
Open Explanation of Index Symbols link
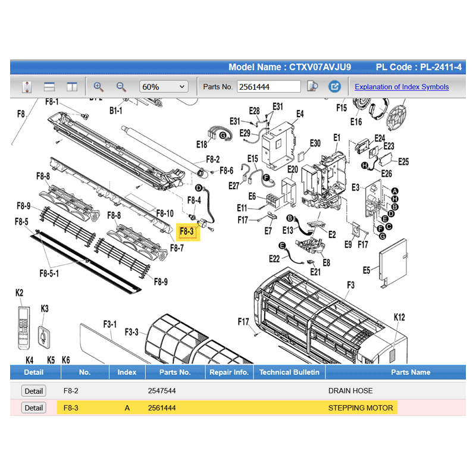pos(402,87)
